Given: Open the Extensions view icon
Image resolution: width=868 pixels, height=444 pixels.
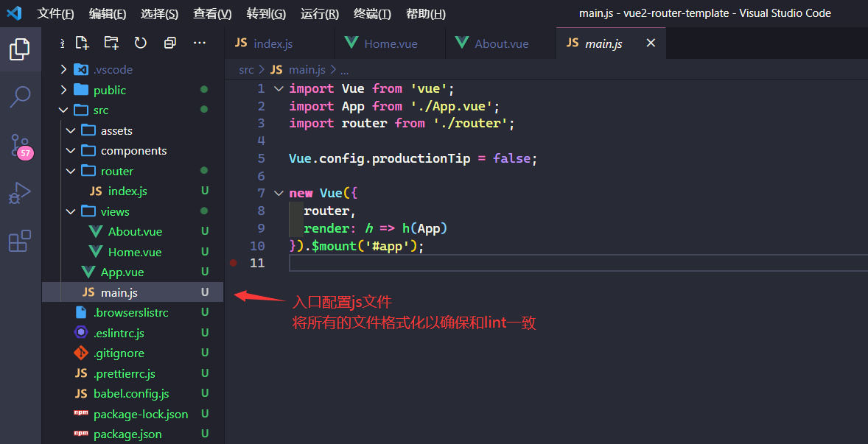Looking at the screenshot, I should point(20,241).
